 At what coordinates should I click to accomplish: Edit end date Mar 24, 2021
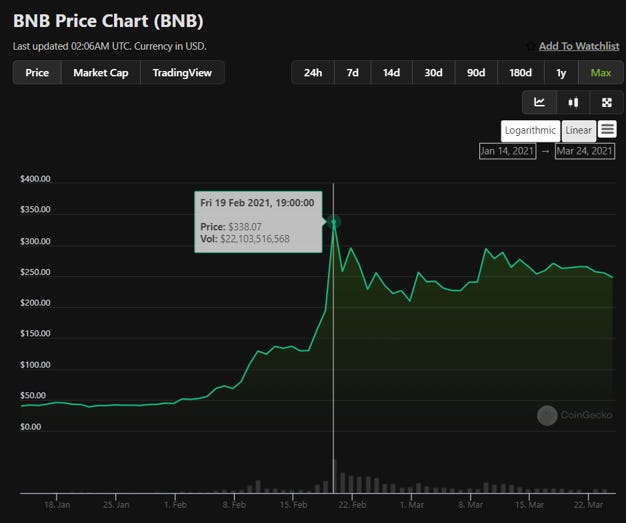[584, 151]
